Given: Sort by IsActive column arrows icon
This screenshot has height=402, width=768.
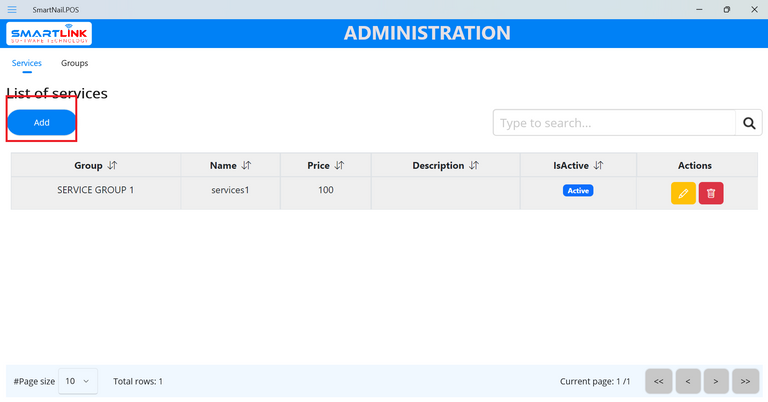Looking at the screenshot, I should click(x=598, y=166).
